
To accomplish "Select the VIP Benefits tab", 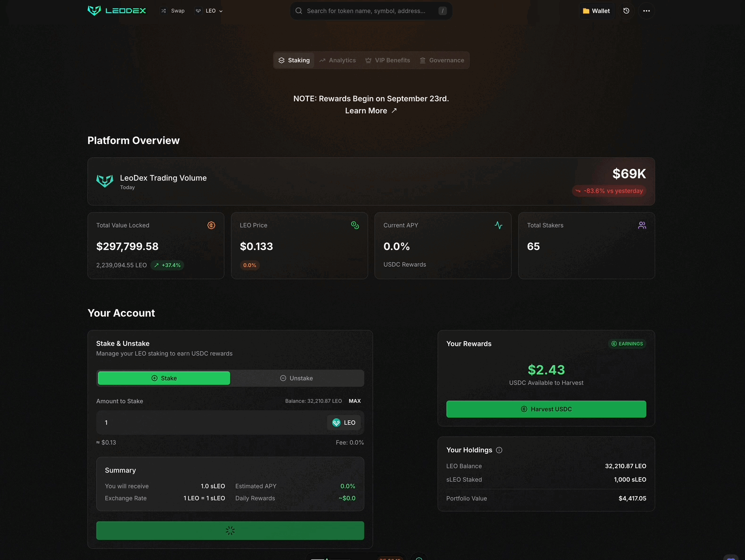I will coord(388,60).
